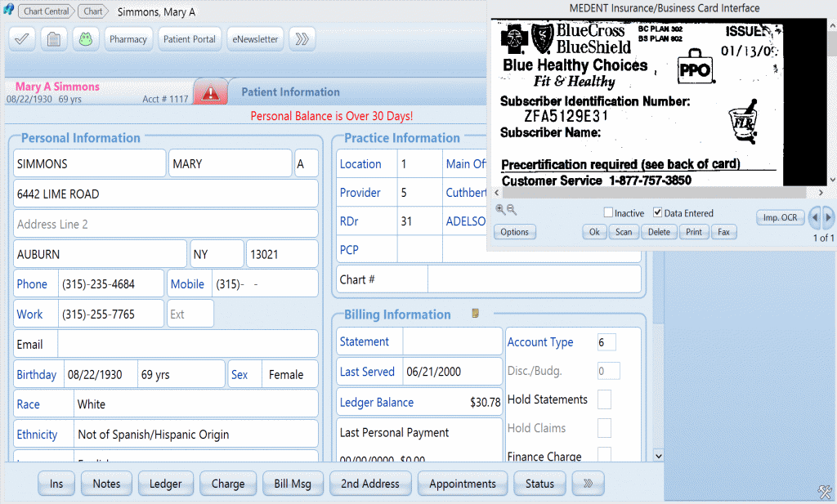Click the Options button in card interface
This screenshot has width=837, height=504.
click(x=515, y=232)
